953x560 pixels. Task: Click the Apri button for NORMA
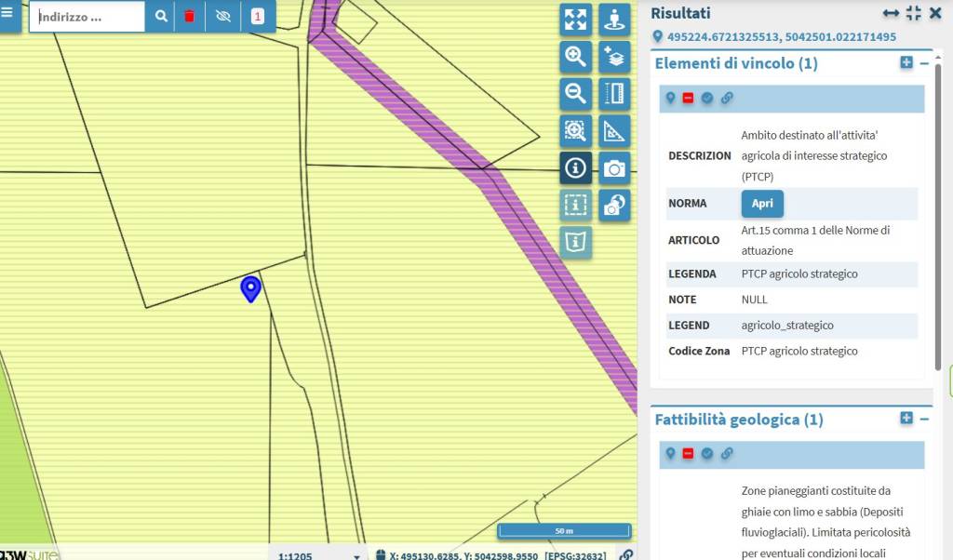click(x=761, y=204)
